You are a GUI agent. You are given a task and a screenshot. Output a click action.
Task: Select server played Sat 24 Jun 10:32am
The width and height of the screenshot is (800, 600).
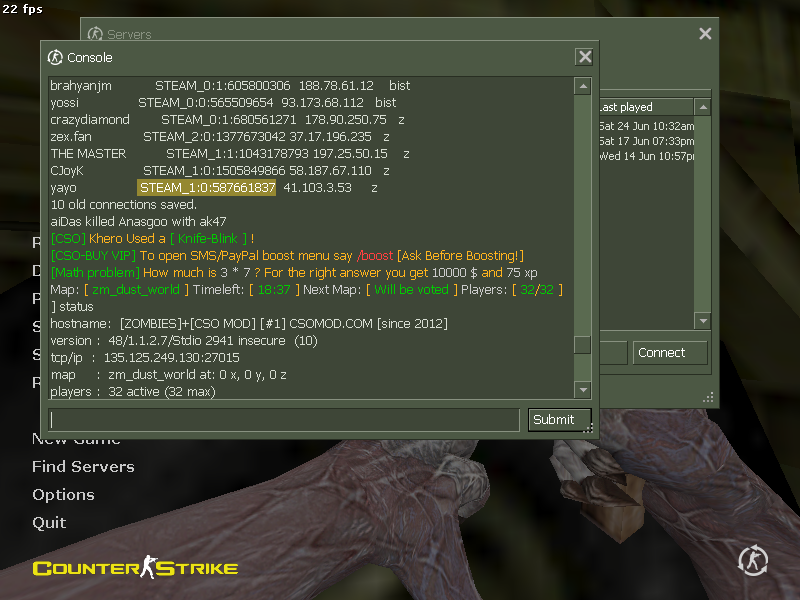pyautogui.click(x=646, y=126)
